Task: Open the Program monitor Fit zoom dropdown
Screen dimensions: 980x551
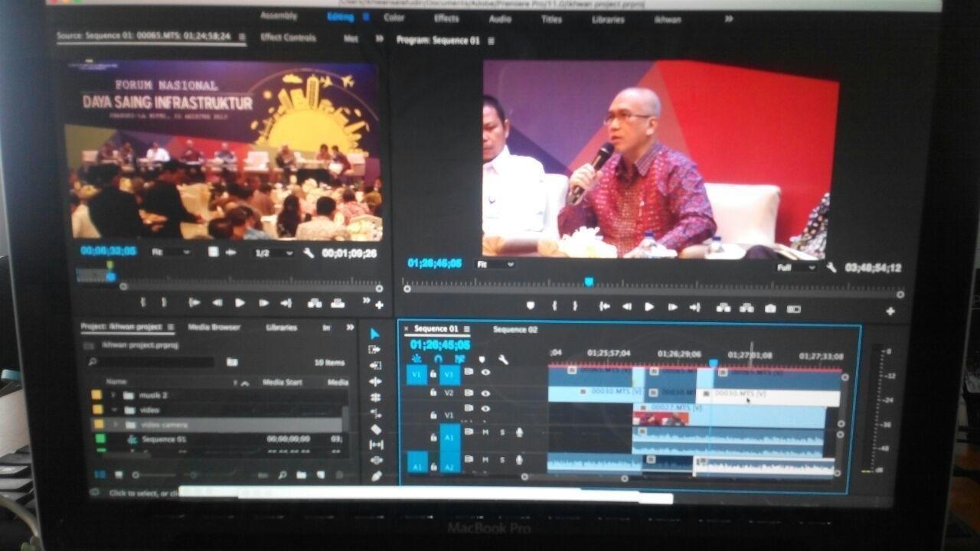Action: (495, 265)
